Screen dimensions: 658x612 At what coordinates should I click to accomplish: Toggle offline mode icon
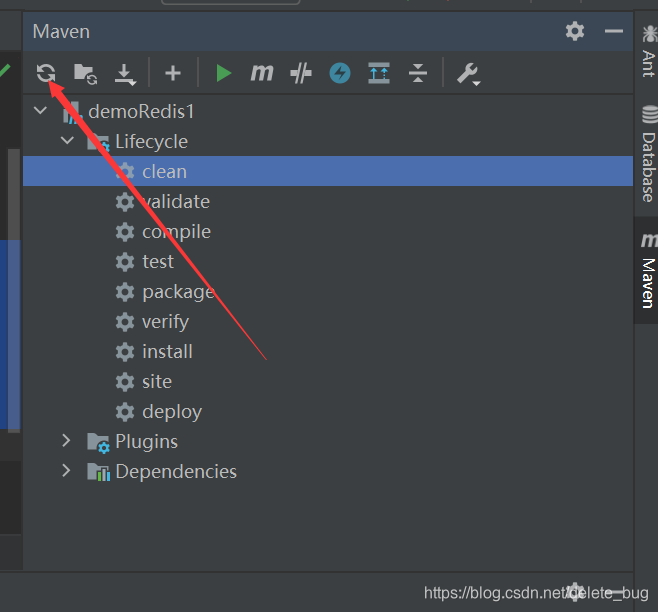(301, 73)
